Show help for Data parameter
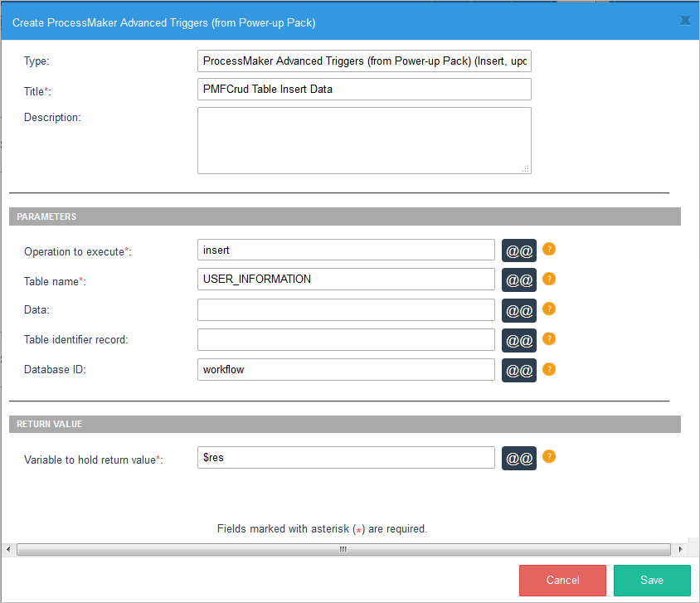Viewport: 700px width, 603px height. pos(549,309)
